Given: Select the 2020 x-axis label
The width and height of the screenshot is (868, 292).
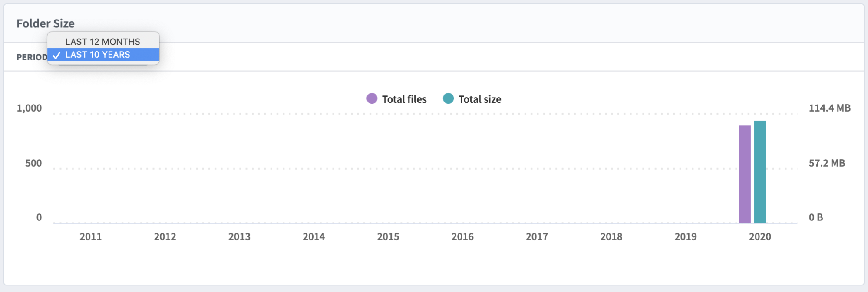Looking at the screenshot, I should click(x=759, y=236).
